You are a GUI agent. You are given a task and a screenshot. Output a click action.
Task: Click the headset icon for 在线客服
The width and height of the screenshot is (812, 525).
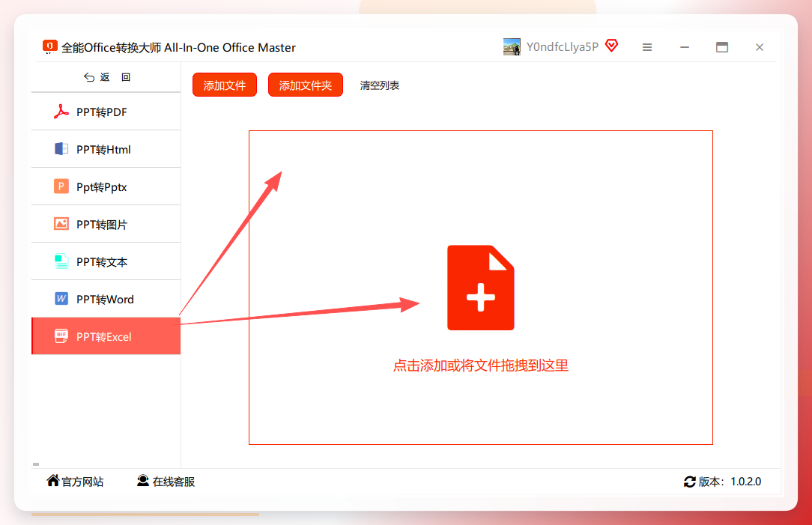coord(143,481)
